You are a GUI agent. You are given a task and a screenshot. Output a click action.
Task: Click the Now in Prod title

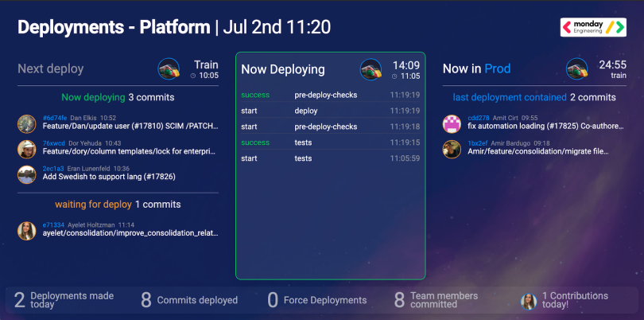pyautogui.click(x=476, y=68)
